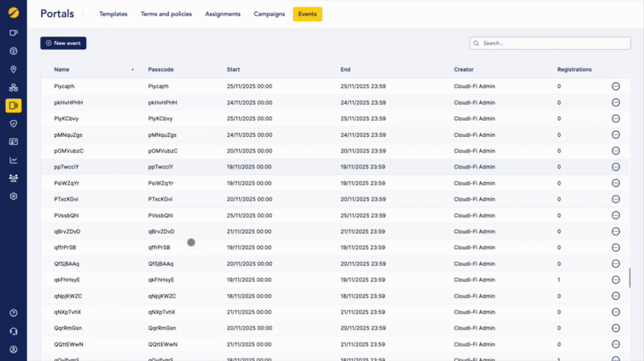The image size is (644, 361).
Task: Sort by the Registrations column header
Action: 574,69
